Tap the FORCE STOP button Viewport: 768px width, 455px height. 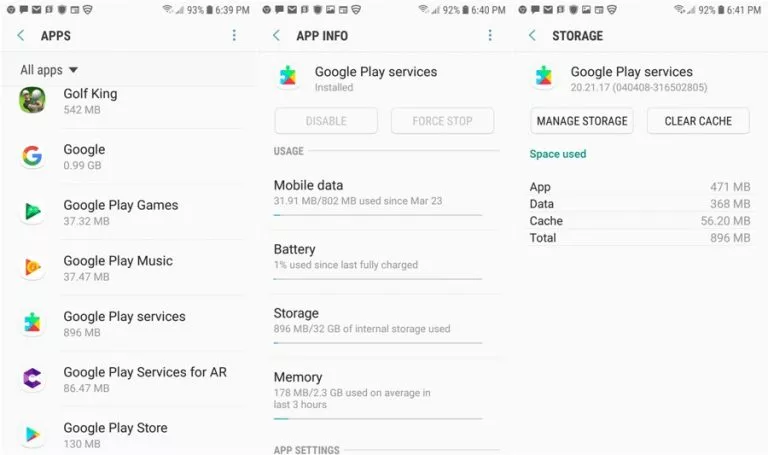coord(442,121)
